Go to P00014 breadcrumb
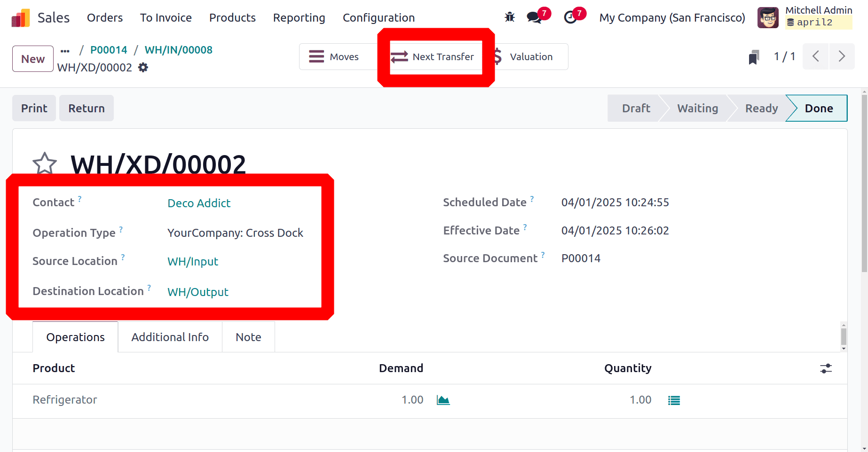The height and width of the screenshot is (452, 868). pos(109,50)
